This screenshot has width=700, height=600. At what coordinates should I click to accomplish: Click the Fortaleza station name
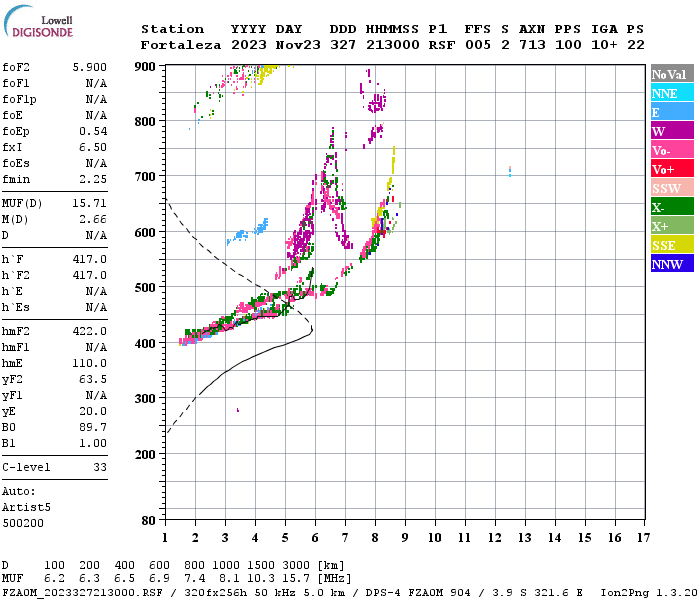(181, 45)
